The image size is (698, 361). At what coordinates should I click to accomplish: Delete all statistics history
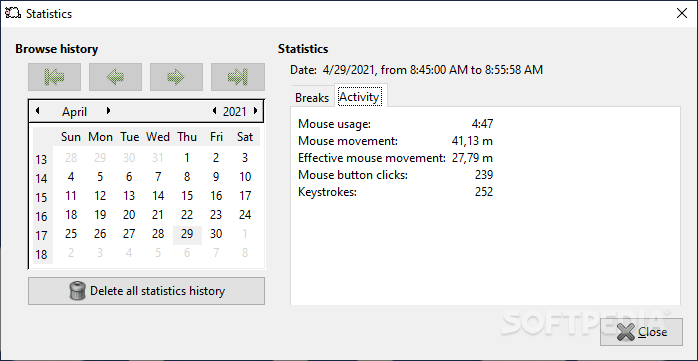point(146,291)
